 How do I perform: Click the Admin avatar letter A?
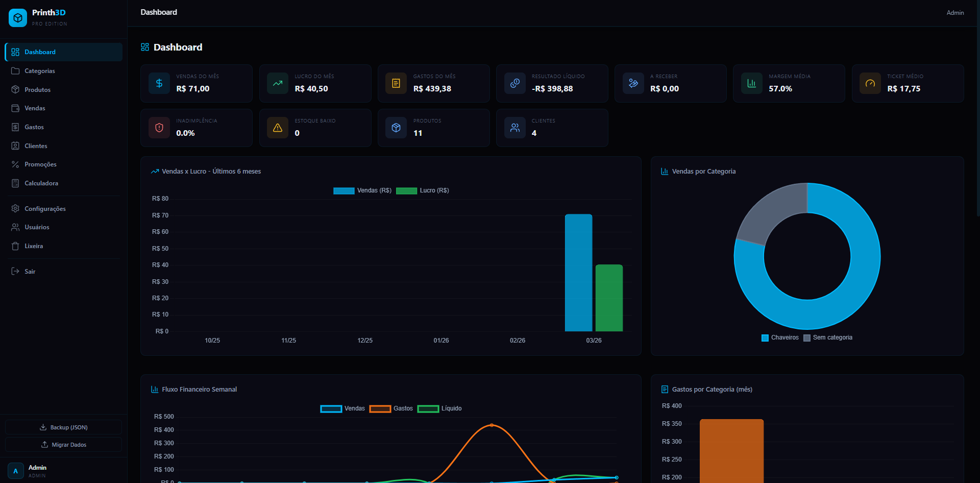click(x=15, y=471)
